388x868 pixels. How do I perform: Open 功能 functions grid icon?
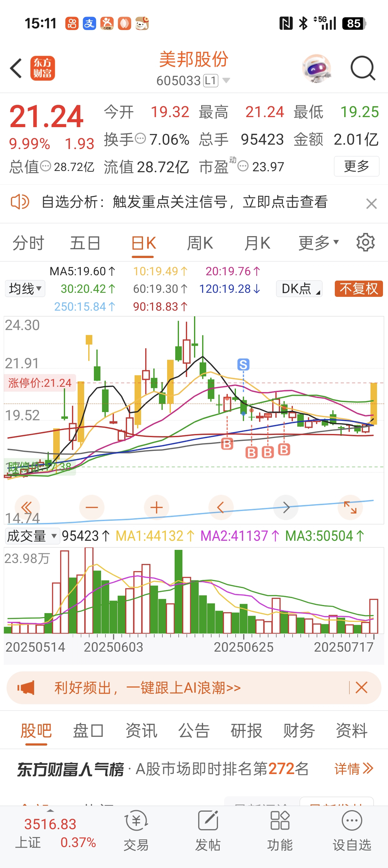point(280,831)
